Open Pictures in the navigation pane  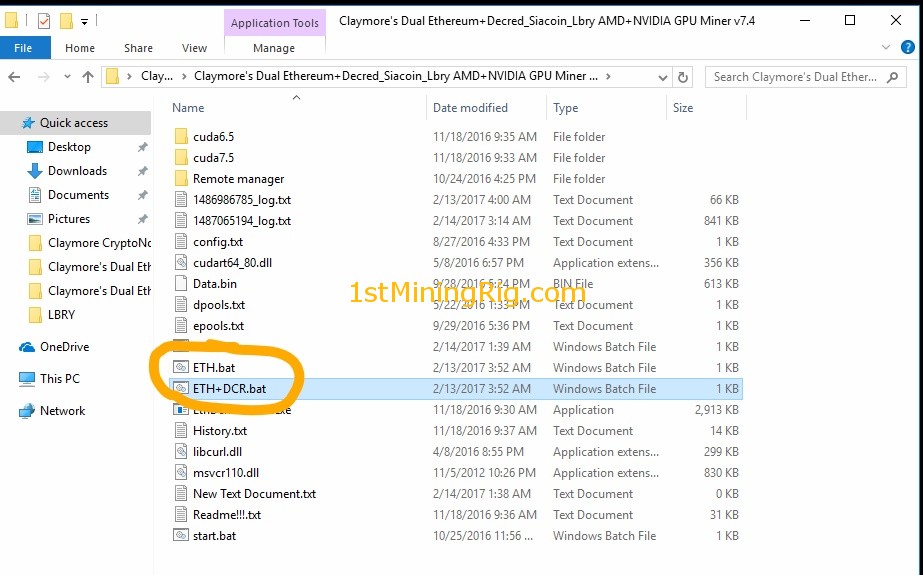[69, 219]
